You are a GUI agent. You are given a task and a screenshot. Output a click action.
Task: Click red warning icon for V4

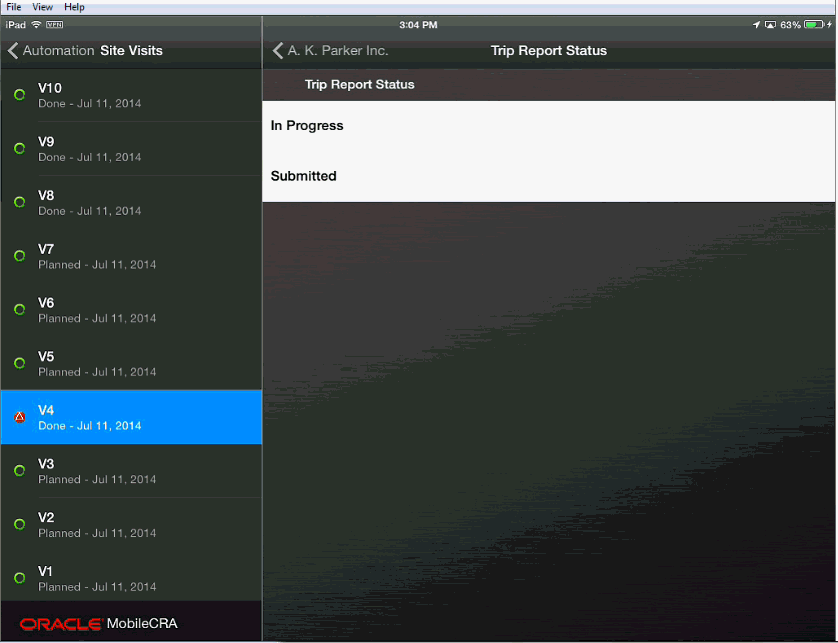20,417
